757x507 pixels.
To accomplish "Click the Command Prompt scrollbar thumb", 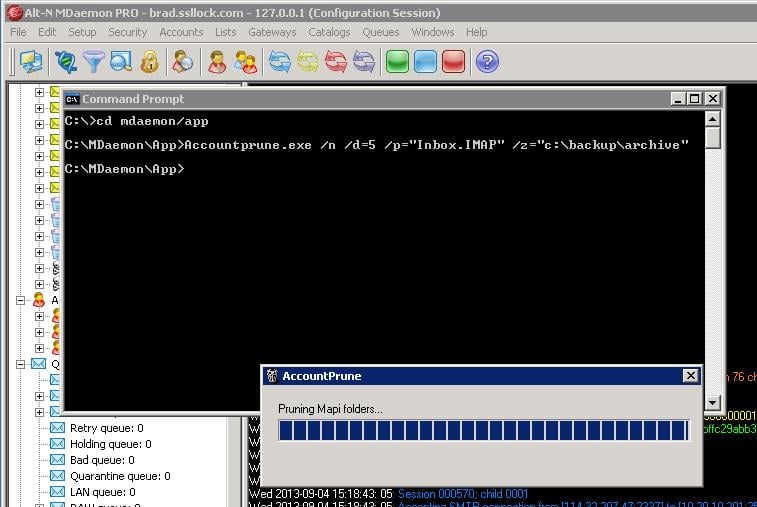I will coord(713,138).
